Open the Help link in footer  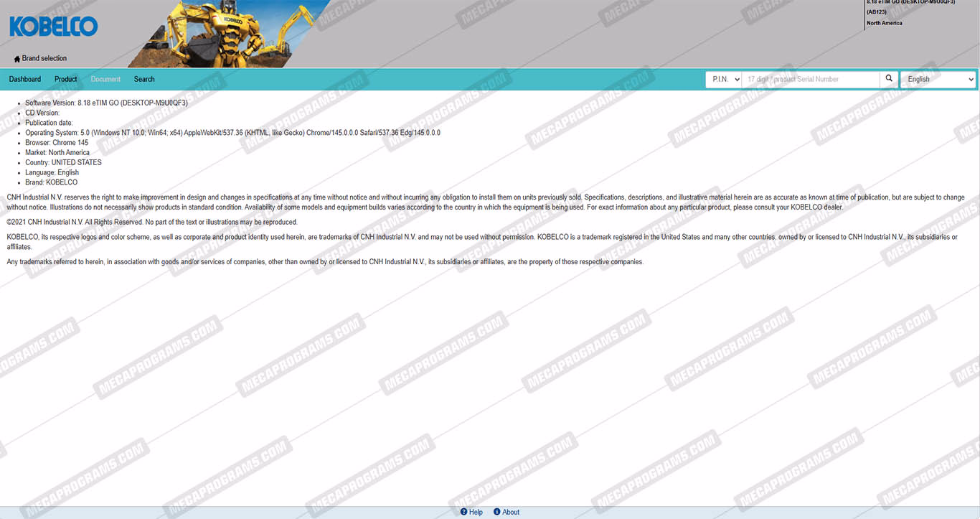(x=476, y=512)
